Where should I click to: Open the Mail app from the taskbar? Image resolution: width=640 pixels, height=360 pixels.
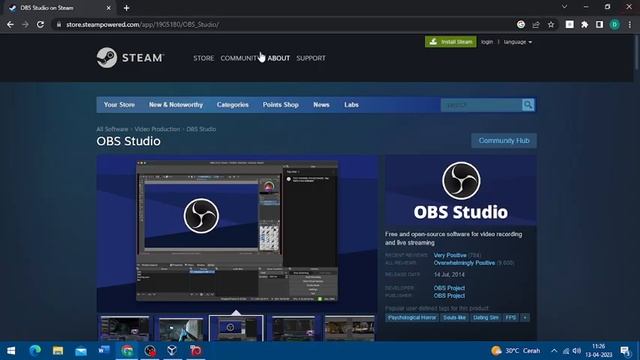[x=81, y=351]
